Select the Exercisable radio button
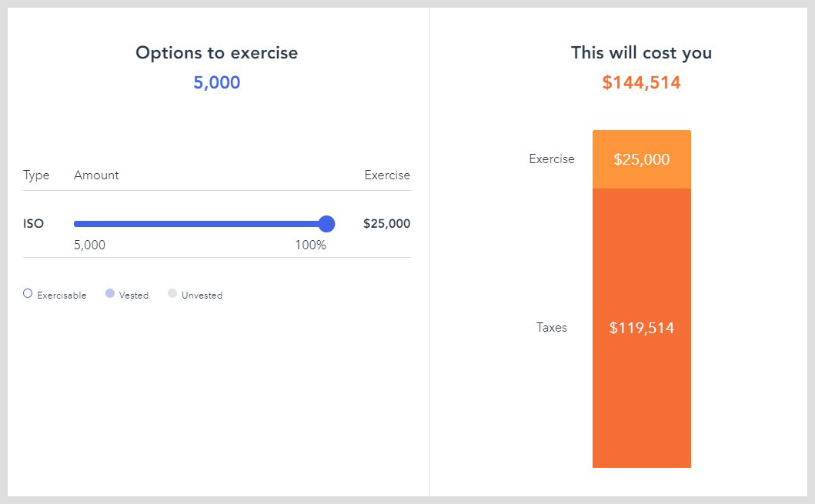815x504 pixels. 27,293
